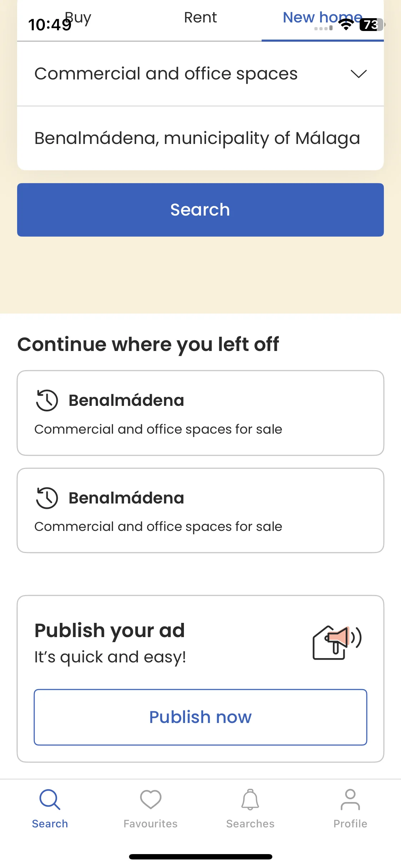Viewport: 401px width, 868px height.
Task: Tap the Wi-Fi status icon
Action: [346, 25]
